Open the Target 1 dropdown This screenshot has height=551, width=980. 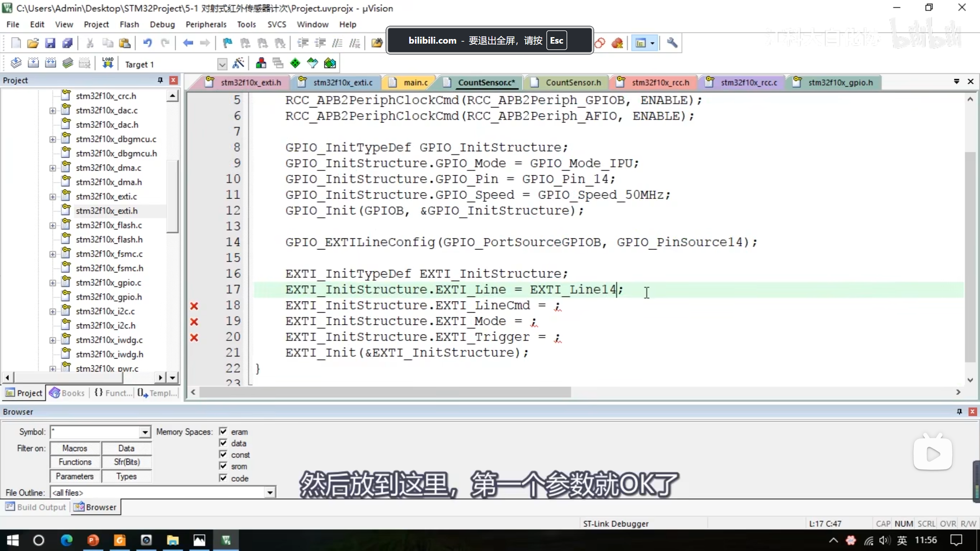pyautogui.click(x=222, y=64)
